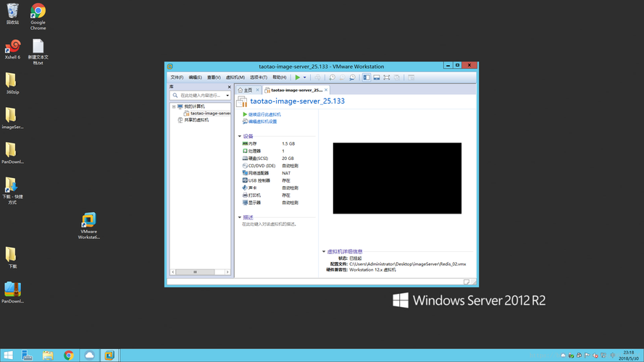
Task: Collapse the 描述 description section
Action: pyautogui.click(x=240, y=217)
